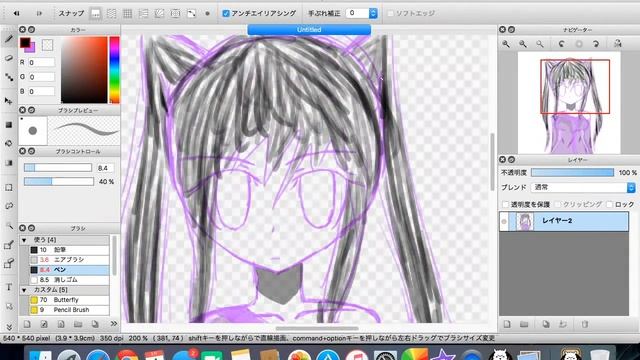The height and width of the screenshot is (360, 640).
Task: Select the selection pen tool
Action: click(x=9, y=245)
